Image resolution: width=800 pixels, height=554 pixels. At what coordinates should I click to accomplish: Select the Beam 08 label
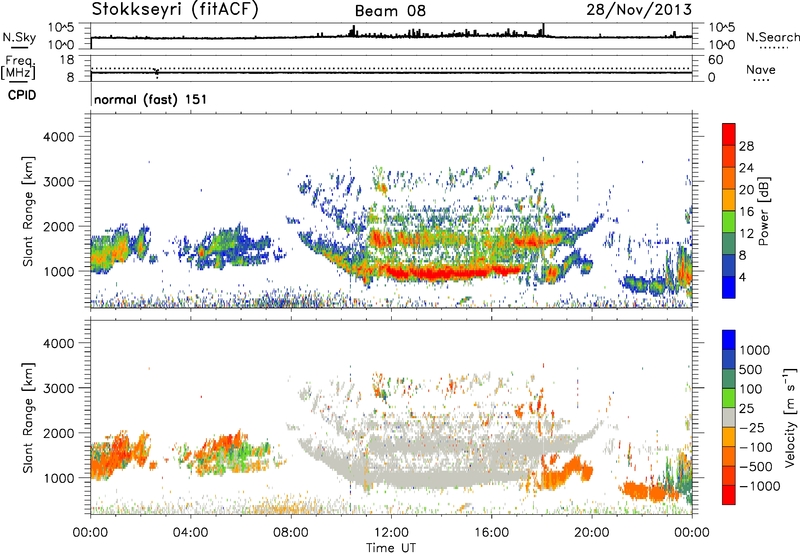(390, 11)
